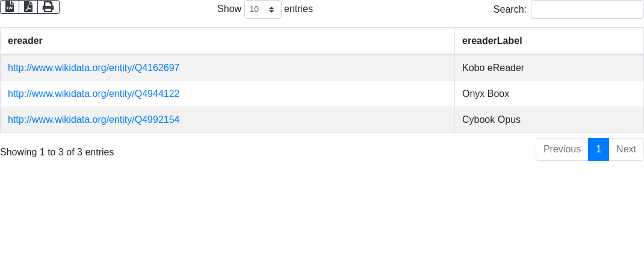Focus the Search input field
Screen dimensions: 644x271
(587, 10)
